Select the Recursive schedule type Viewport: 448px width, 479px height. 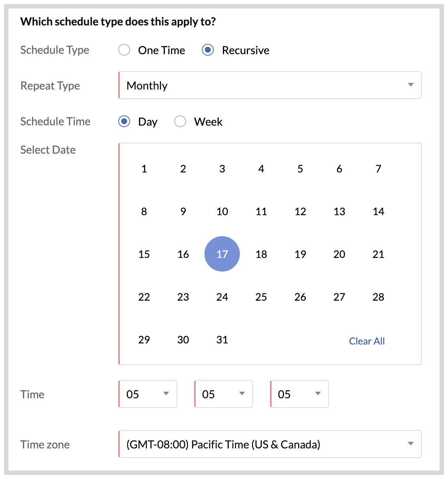click(x=208, y=50)
